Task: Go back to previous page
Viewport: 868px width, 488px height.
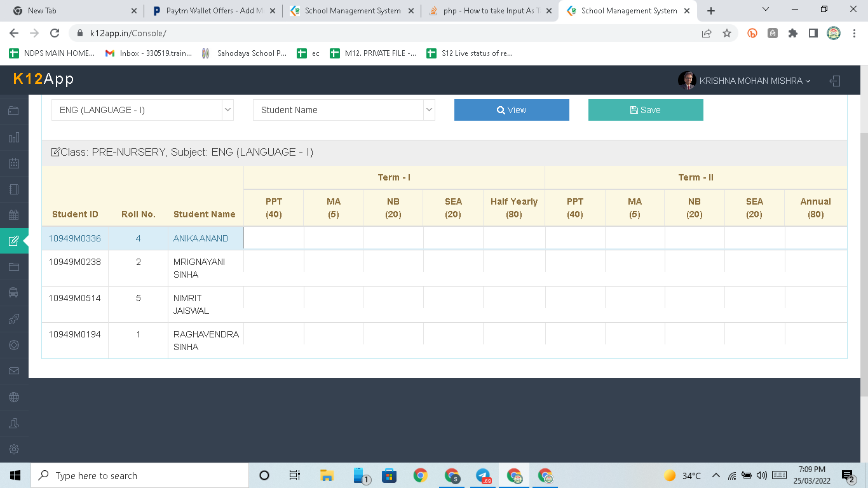Action: coord(14,34)
